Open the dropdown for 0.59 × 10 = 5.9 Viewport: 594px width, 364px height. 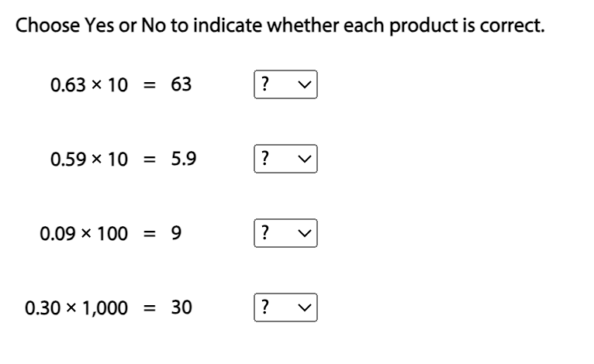coord(285,160)
